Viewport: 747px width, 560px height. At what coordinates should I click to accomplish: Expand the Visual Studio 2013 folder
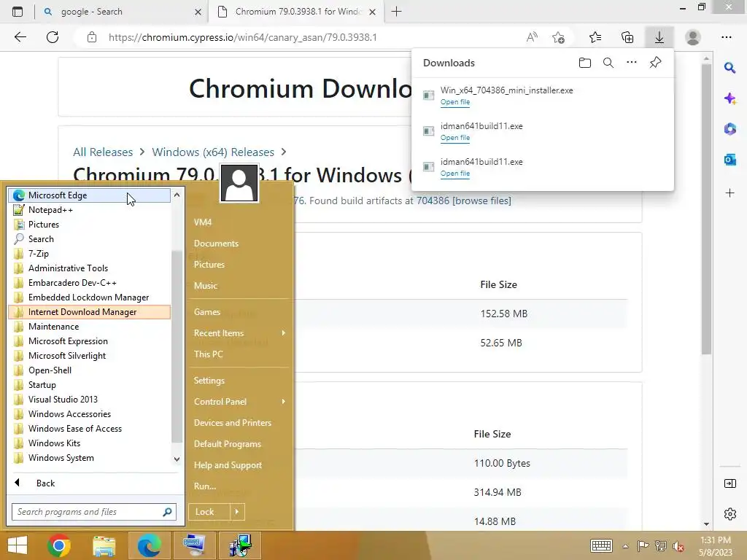90,400
